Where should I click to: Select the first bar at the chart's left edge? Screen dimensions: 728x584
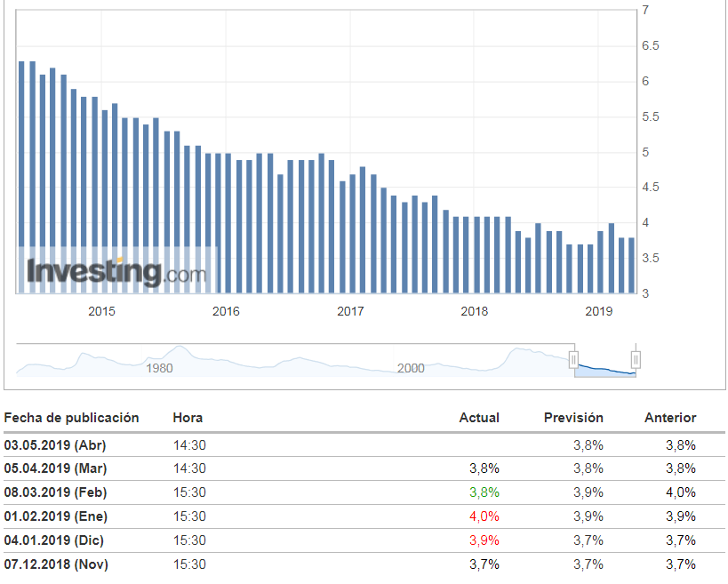(21, 178)
